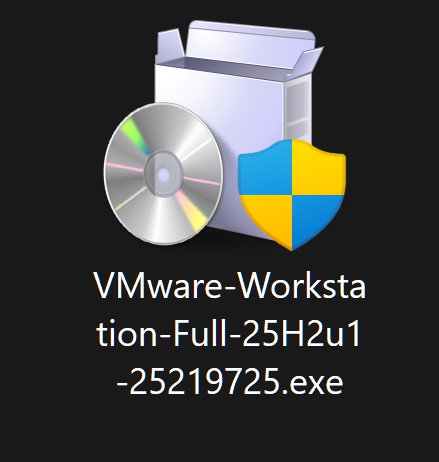The image size is (439, 462).
Task: Click the top-left blue shield quadrant
Action: click(267, 169)
